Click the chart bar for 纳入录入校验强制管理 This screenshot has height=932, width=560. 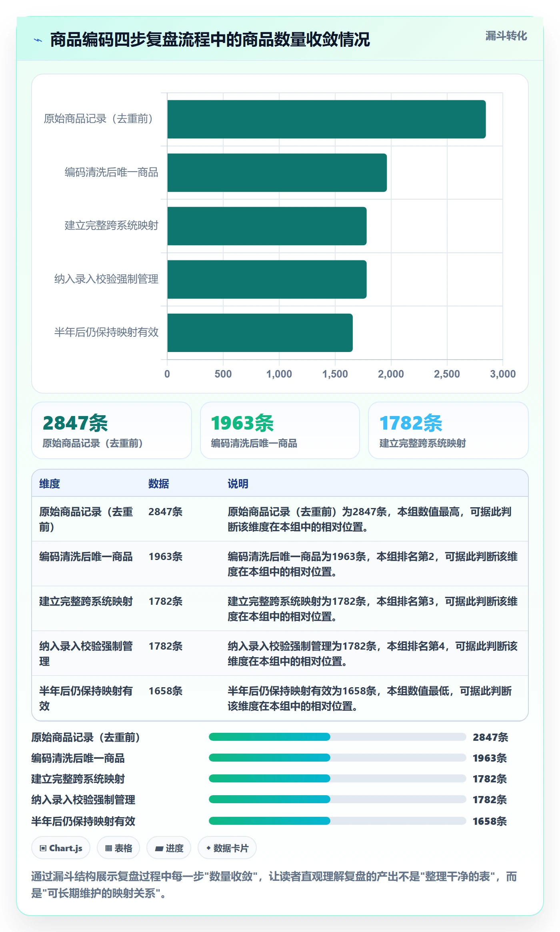tap(267, 280)
